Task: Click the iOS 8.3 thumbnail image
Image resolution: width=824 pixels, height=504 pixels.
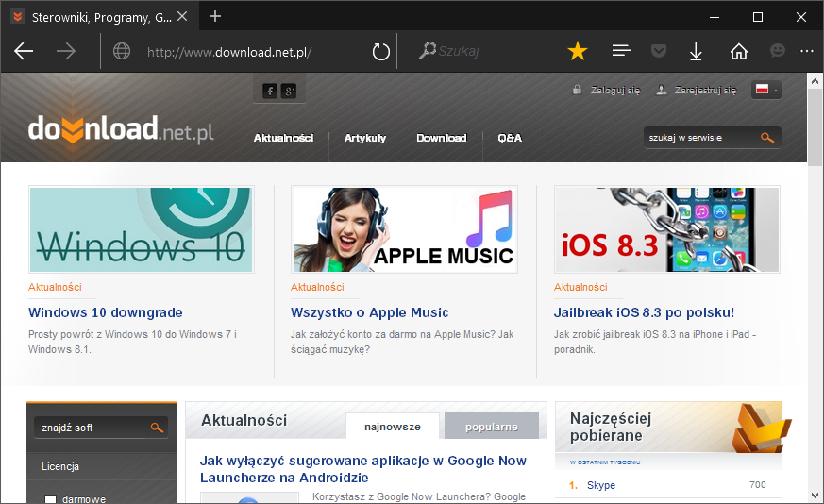Action: (x=667, y=229)
